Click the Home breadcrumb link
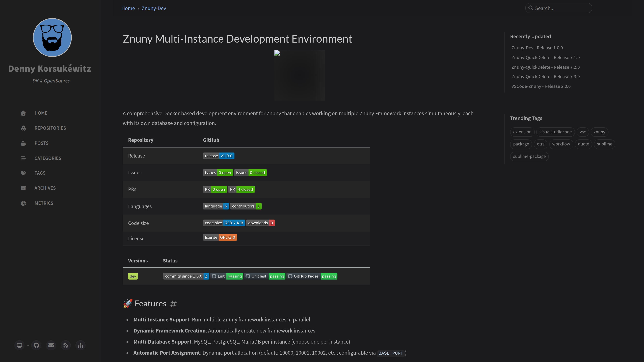644x362 pixels. (128, 8)
